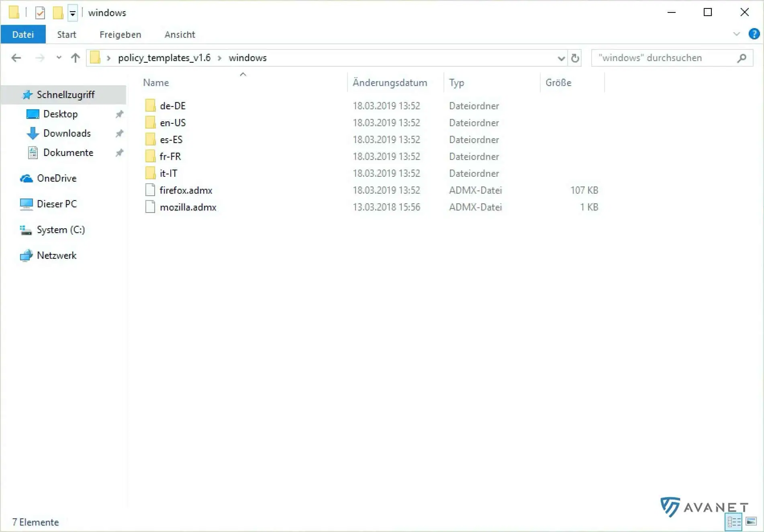Click the 13.03.2018 15:56 date cell
The width and height of the screenshot is (764, 532).
(386, 207)
